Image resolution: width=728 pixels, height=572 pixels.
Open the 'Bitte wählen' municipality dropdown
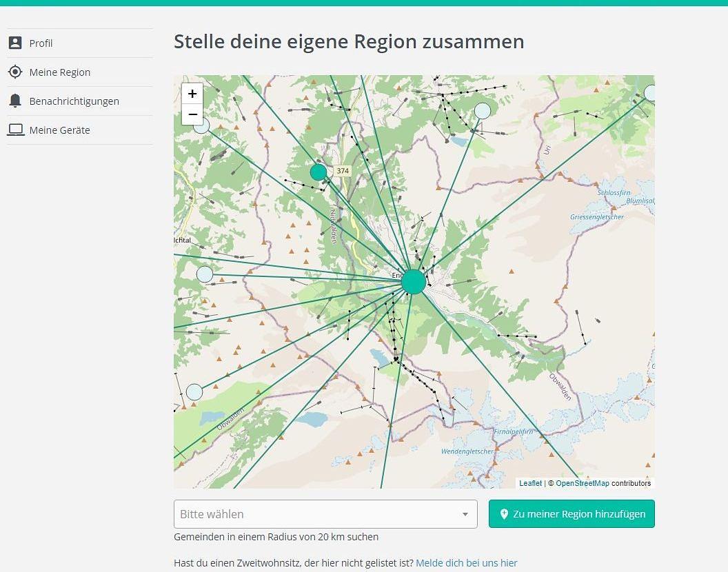click(x=317, y=514)
